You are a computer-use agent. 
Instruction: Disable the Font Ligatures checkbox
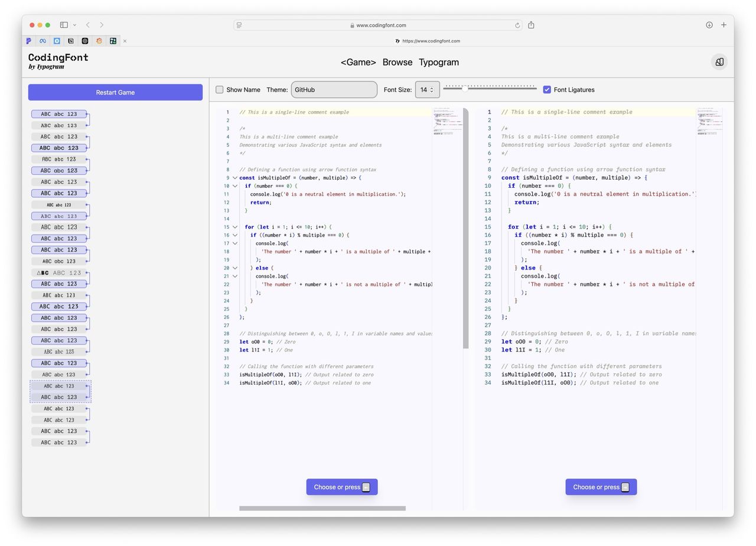point(547,90)
